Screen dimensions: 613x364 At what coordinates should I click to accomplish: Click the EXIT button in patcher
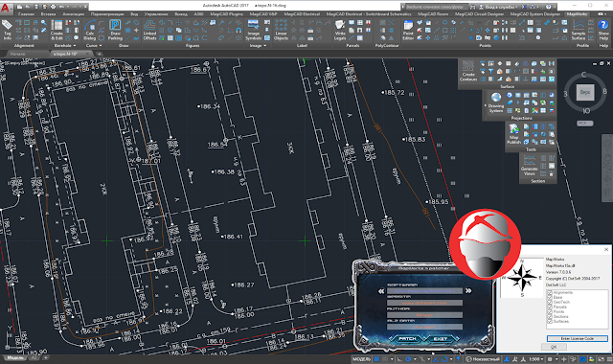pyautogui.click(x=440, y=338)
